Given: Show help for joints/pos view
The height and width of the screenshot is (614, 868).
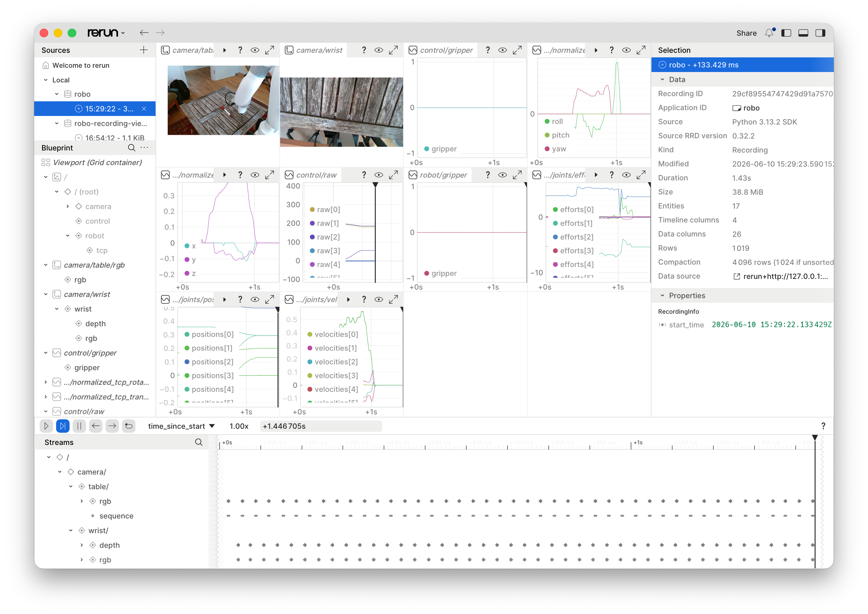Looking at the screenshot, I should [240, 299].
